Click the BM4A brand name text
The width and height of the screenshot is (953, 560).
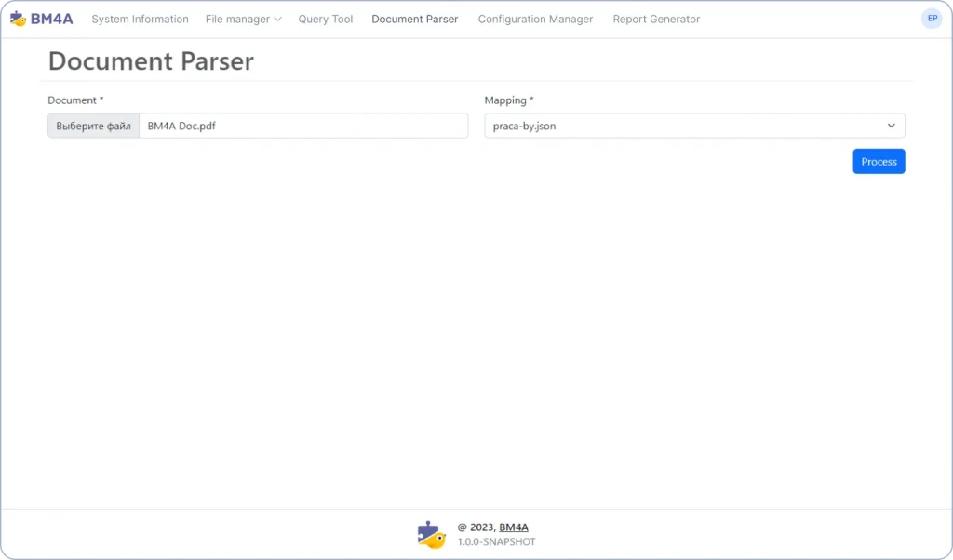point(52,19)
